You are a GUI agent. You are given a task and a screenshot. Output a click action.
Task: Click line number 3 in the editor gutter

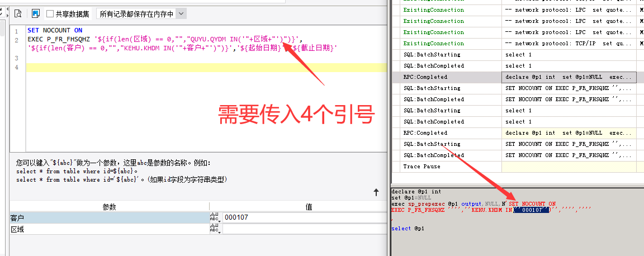(x=16, y=58)
